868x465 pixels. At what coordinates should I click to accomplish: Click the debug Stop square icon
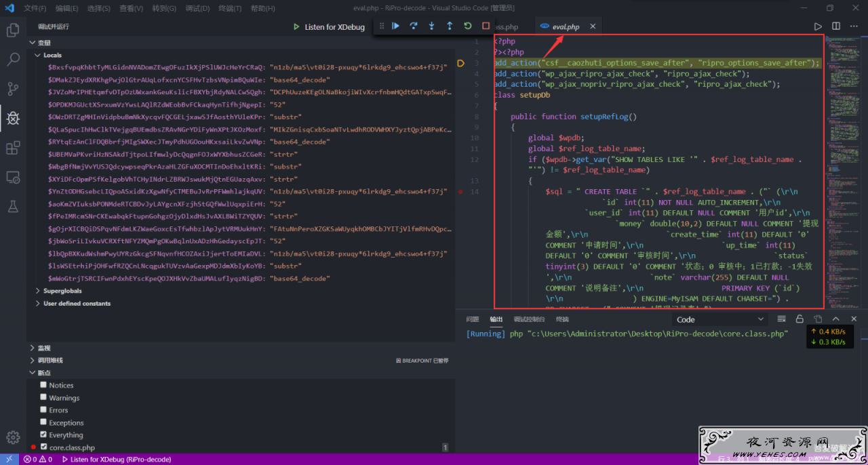(x=486, y=26)
